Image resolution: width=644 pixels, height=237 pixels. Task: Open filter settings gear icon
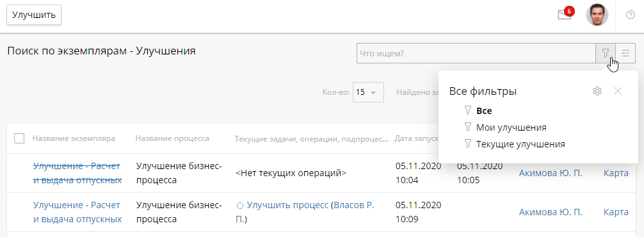(597, 91)
